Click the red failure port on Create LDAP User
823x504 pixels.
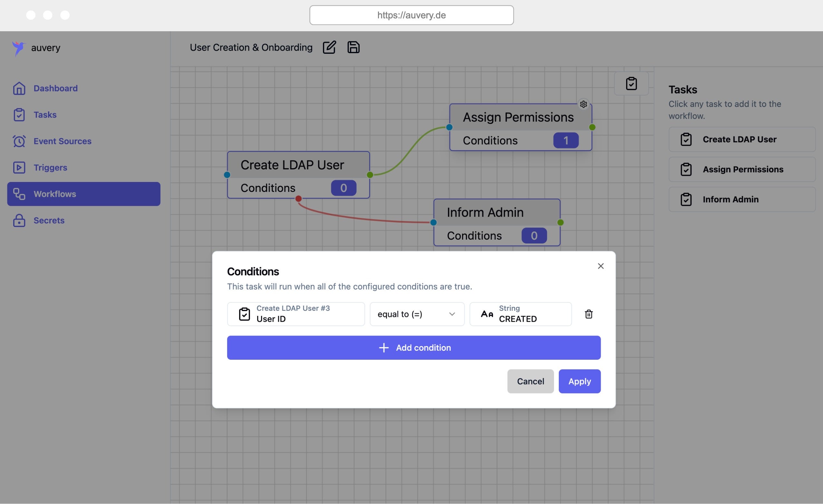click(x=298, y=199)
